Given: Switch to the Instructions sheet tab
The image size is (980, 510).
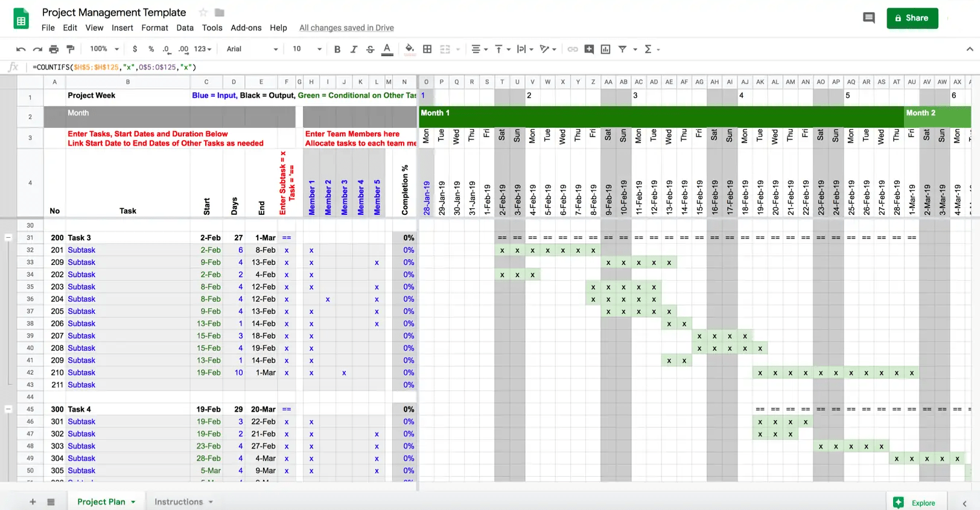Looking at the screenshot, I should tap(179, 502).
